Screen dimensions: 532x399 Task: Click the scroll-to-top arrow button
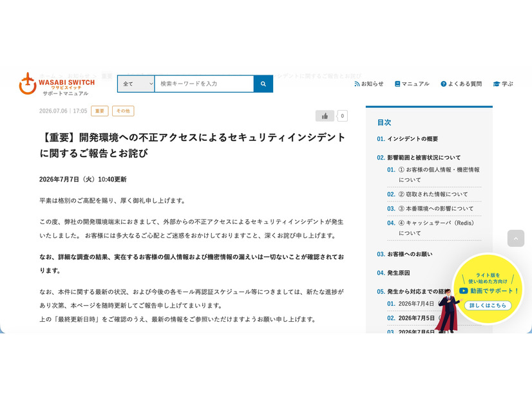point(516,238)
